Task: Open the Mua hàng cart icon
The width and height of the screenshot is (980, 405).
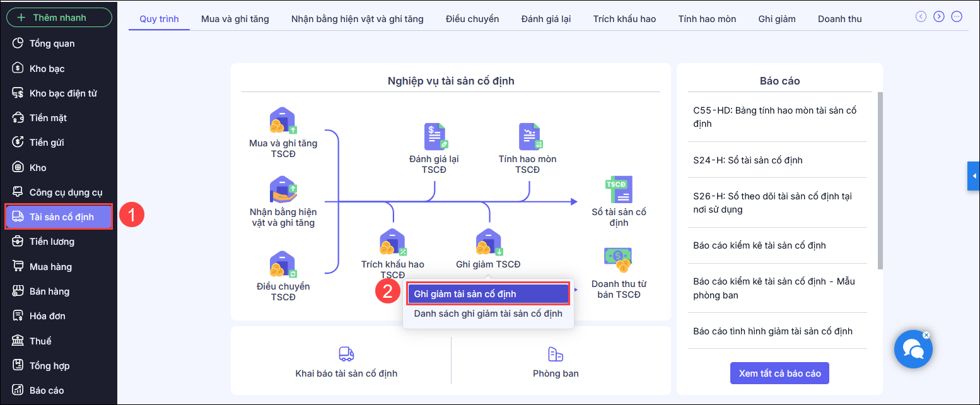Action: (18, 266)
